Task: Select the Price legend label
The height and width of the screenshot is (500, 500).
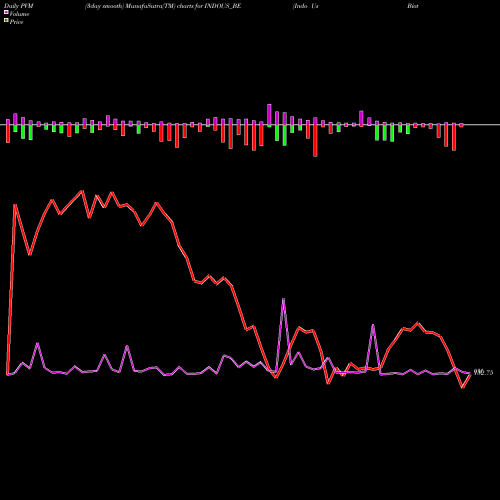Action: pos(16,22)
